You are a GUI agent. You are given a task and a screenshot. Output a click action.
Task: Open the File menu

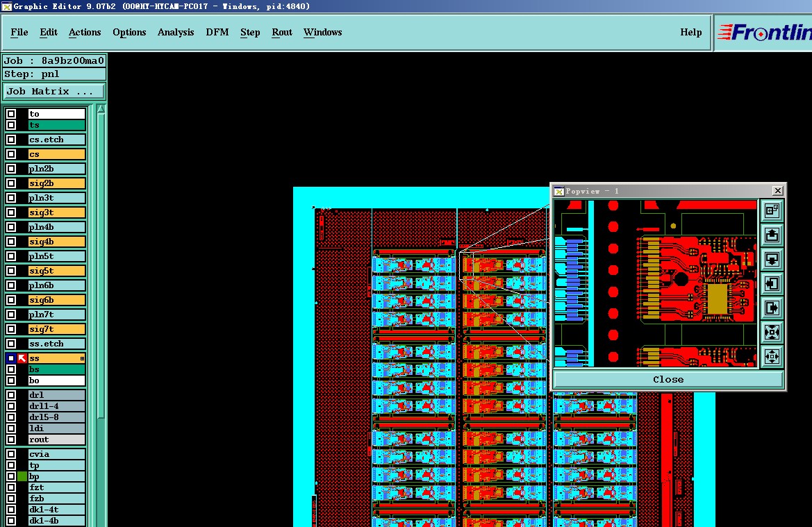[x=19, y=32]
